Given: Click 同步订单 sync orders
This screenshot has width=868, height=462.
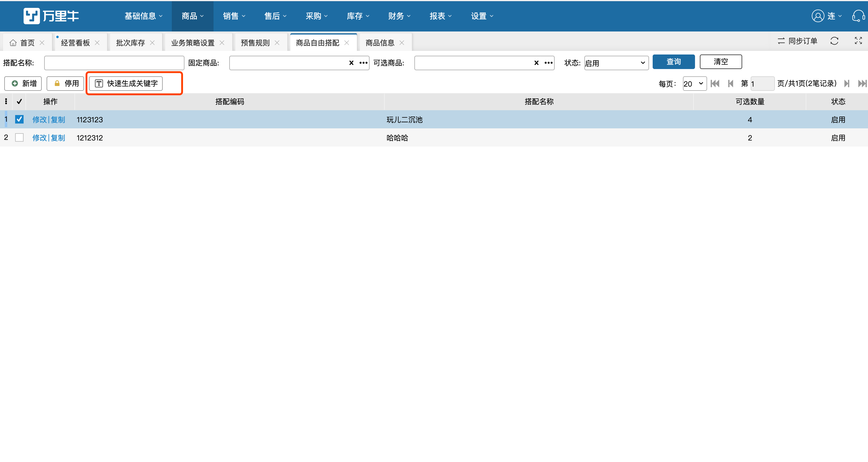Looking at the screenshot, I should 797,41.
